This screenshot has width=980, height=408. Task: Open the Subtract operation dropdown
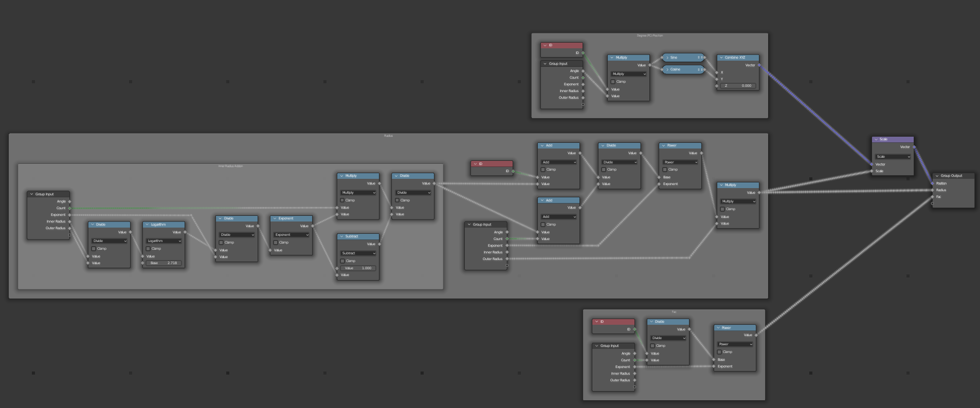[x=358, y=253]
